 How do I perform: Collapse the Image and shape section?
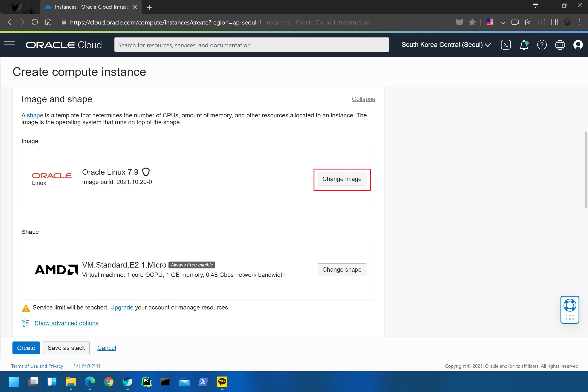coord(363,99)
